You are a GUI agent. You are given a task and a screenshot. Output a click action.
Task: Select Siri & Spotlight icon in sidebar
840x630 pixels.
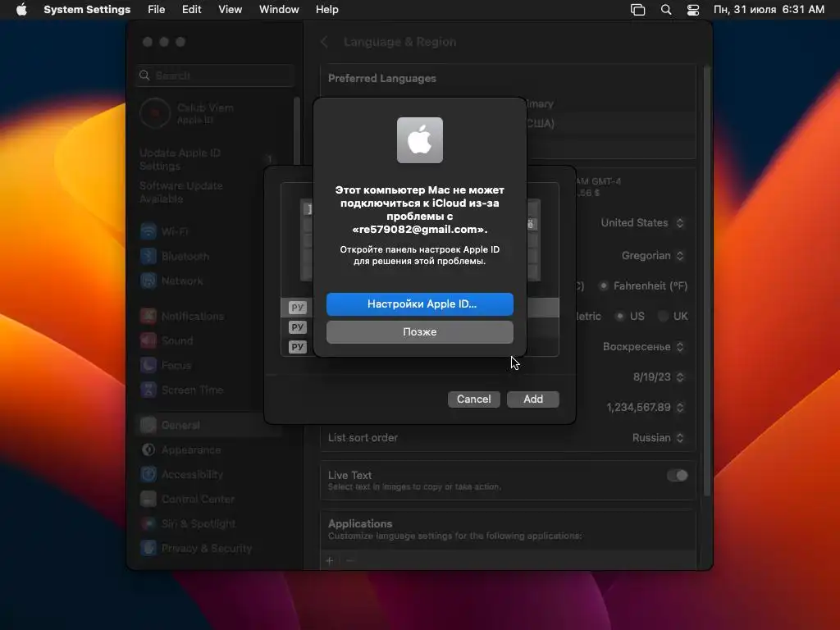tap(148, 524)
